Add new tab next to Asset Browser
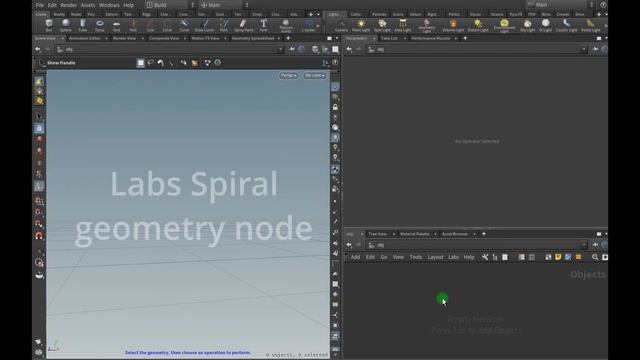 [x=484, y=234]
